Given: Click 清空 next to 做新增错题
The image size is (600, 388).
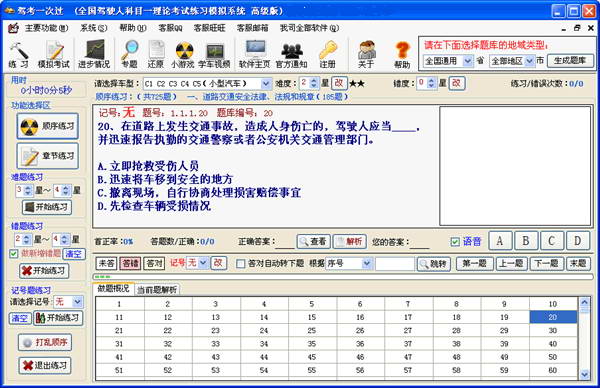Looking at the screenshot, I should click(73, 254).
